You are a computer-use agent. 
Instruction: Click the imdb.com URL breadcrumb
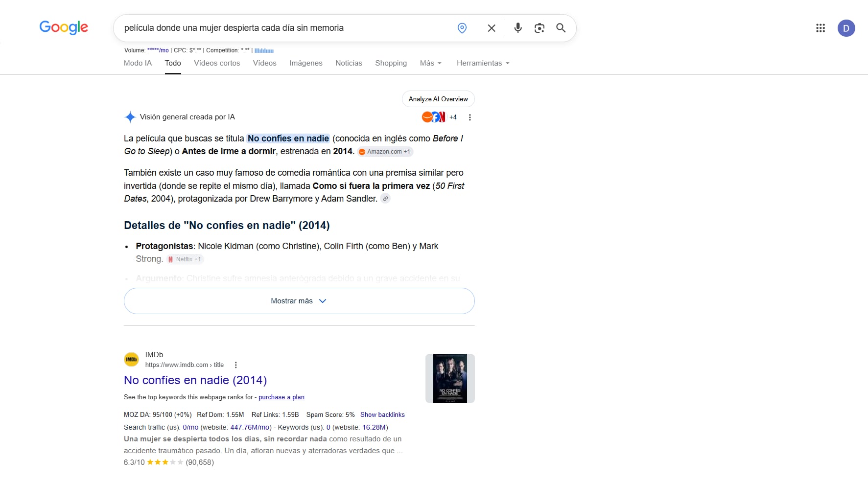pyautogui.click(x=184, y=365)
